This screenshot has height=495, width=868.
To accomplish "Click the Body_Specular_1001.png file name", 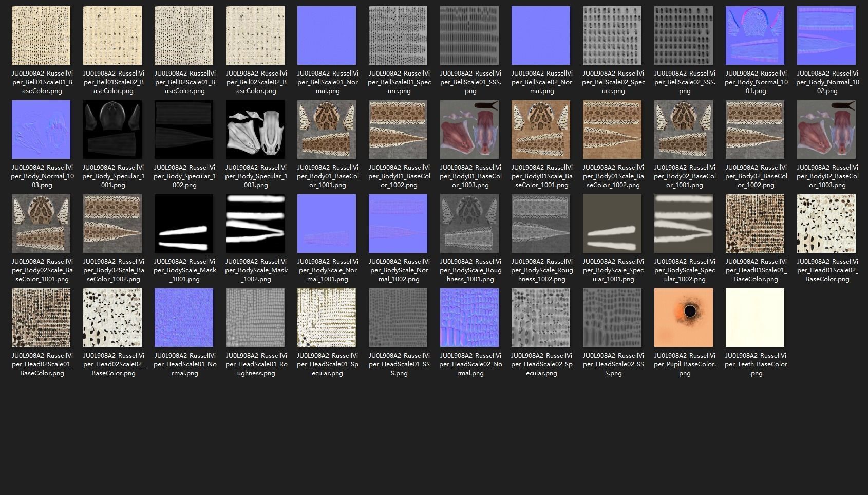I will [x=112, y=176].
